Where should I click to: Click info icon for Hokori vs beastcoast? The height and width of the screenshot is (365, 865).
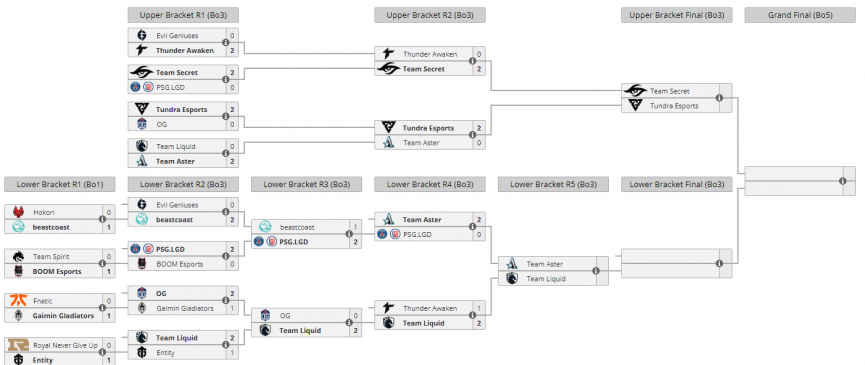tap(102, 219)
